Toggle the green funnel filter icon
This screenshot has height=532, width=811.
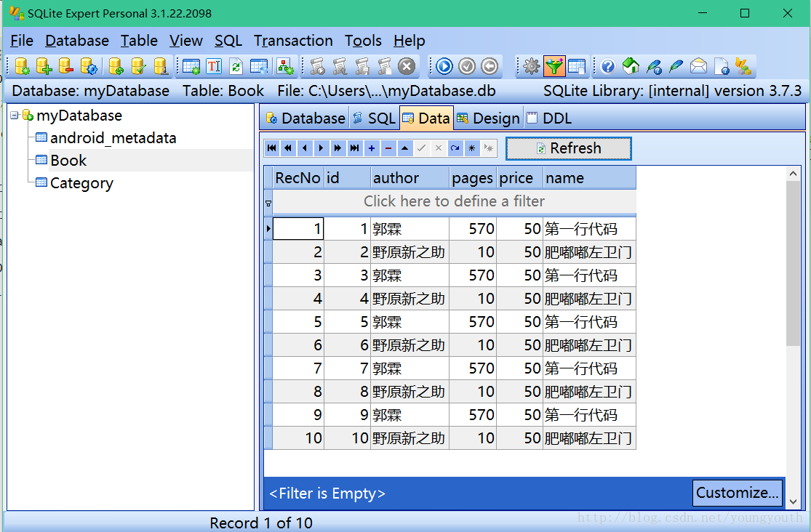[x=554, y=66]
